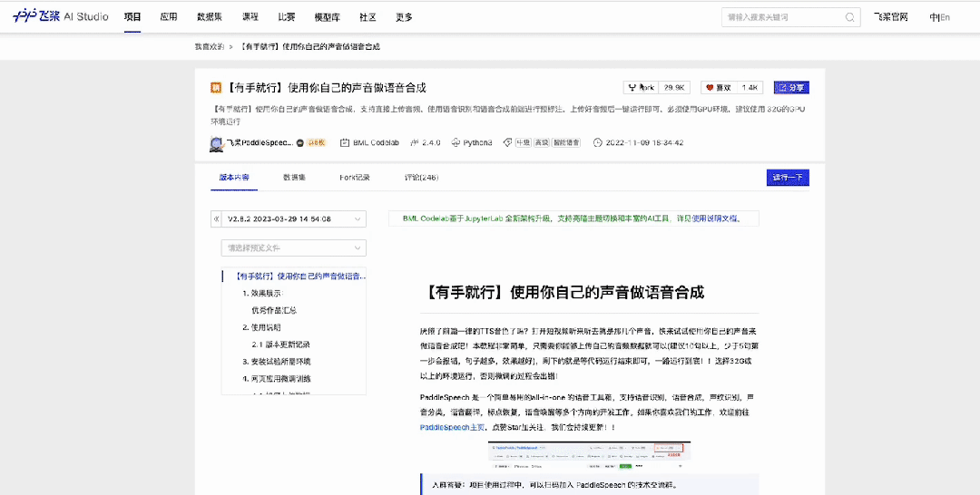Open the 应用 menu
Viewport: 980px width, 495px height.
[x=168, y=17]
